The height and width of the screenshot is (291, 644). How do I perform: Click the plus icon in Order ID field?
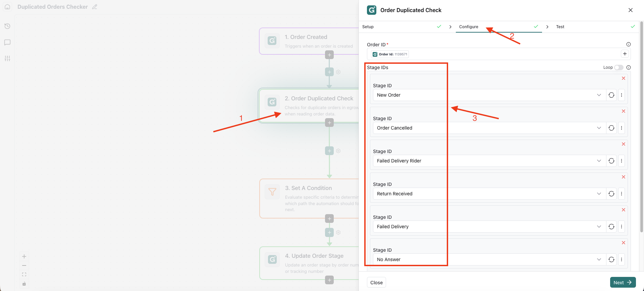click(625, 54)
